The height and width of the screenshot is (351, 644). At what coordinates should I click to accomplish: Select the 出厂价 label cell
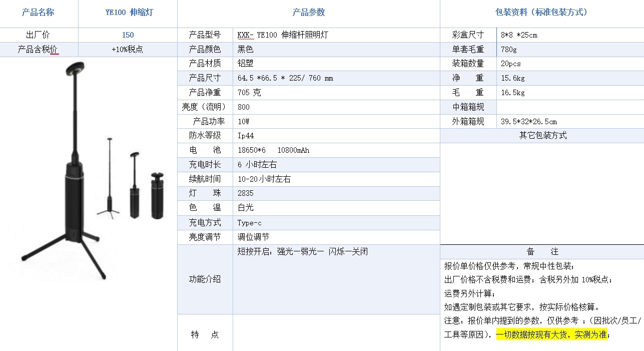tap(39, 35)
